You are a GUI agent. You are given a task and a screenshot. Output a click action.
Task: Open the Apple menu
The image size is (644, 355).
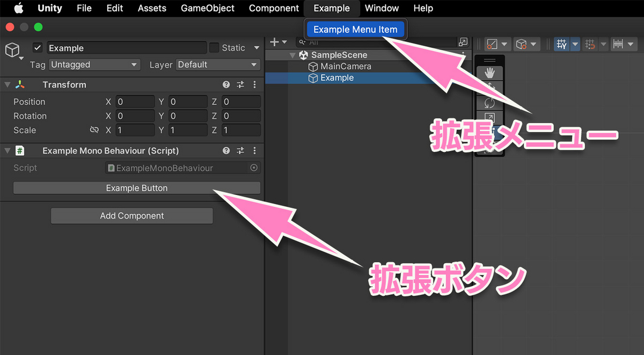(x=19, y=8)
